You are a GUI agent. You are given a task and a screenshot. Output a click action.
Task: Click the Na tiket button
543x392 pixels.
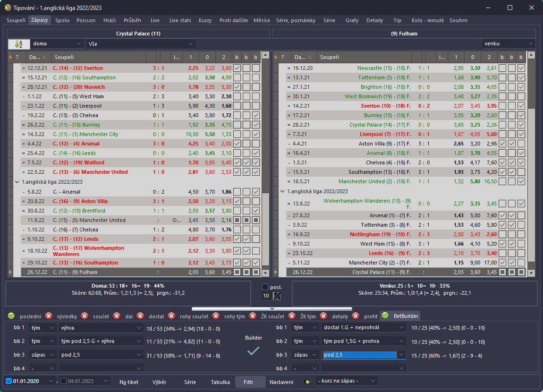(x=129, y=382)
